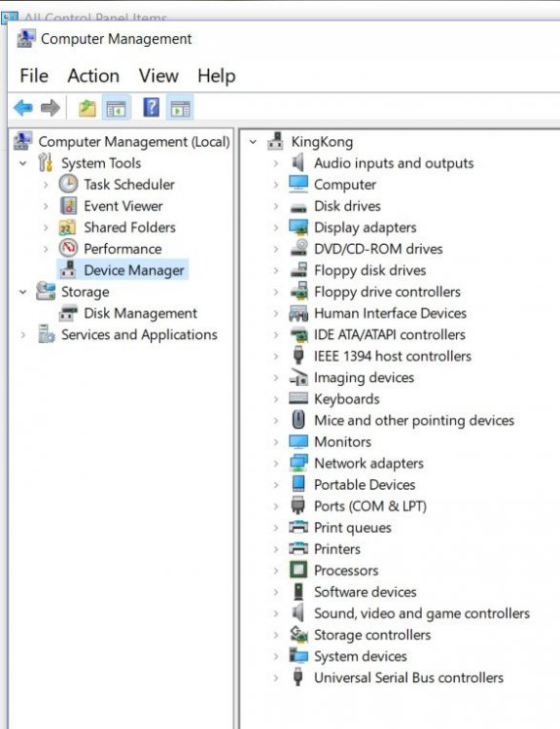Image resolution: width=560 pixels, height=729 pixels.
Task: Click the Forward arrow toolbar icon
Action: (x=51, y=108)
